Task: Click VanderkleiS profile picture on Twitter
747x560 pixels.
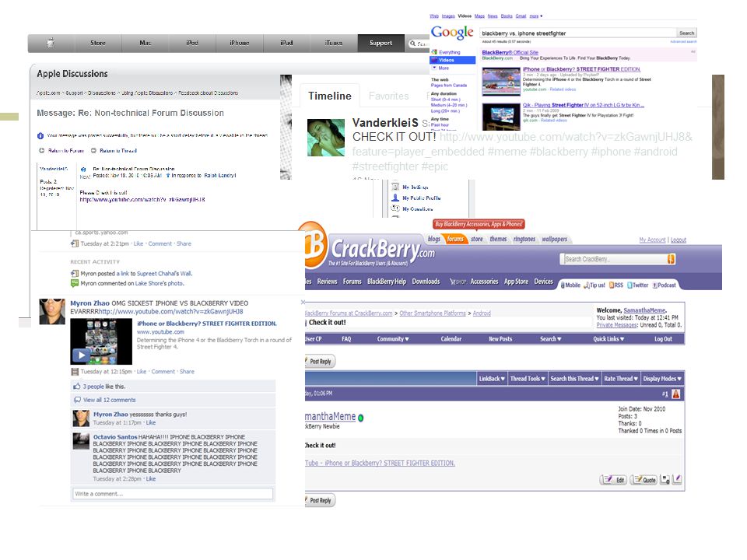Action: coord(326,138)
